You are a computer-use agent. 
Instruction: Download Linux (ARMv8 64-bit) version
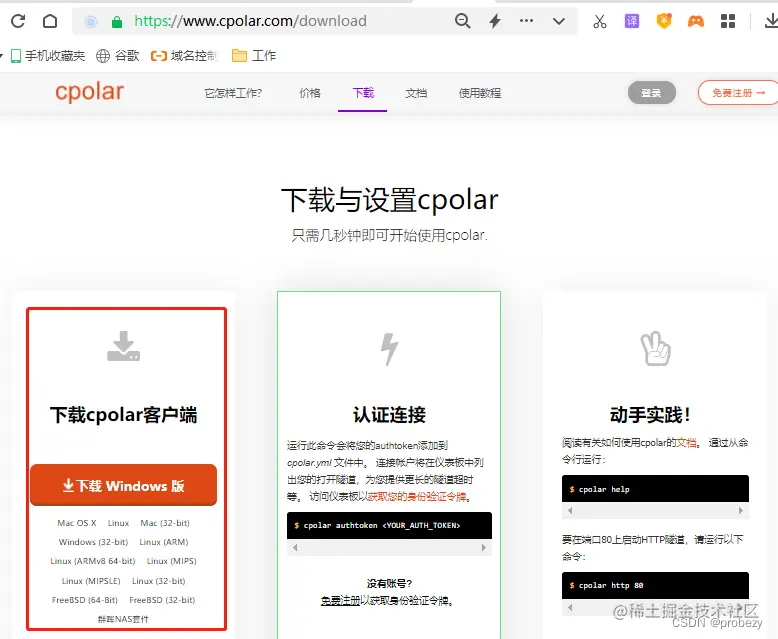tap(93, 561)
